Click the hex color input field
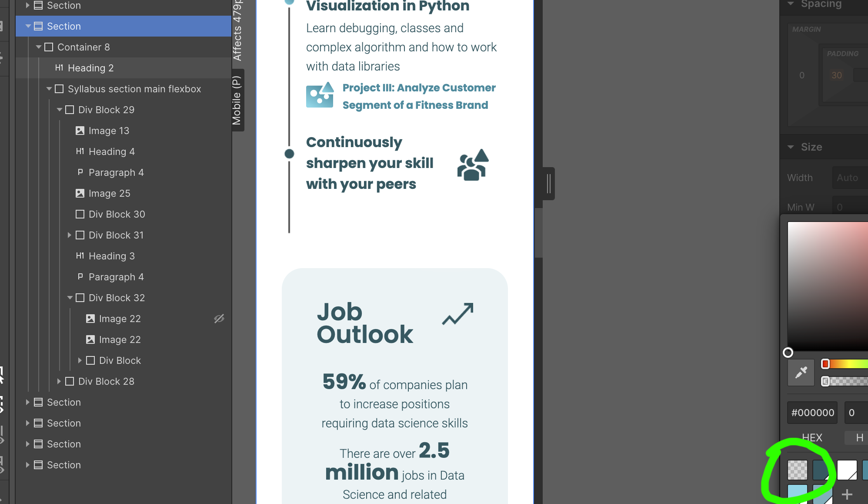 pos(812,413)
